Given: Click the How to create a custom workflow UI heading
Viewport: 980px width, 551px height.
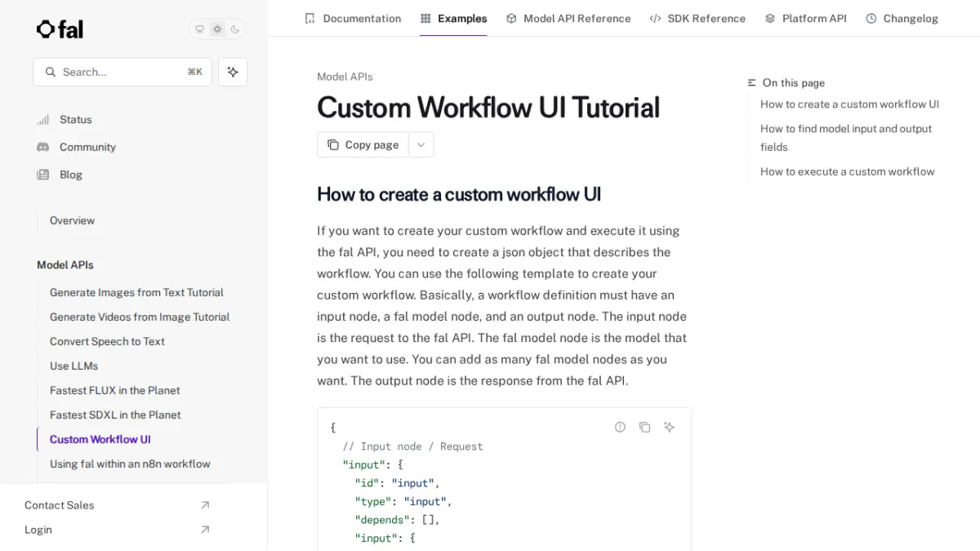Looking at the screenshot, I should point(459,194).
